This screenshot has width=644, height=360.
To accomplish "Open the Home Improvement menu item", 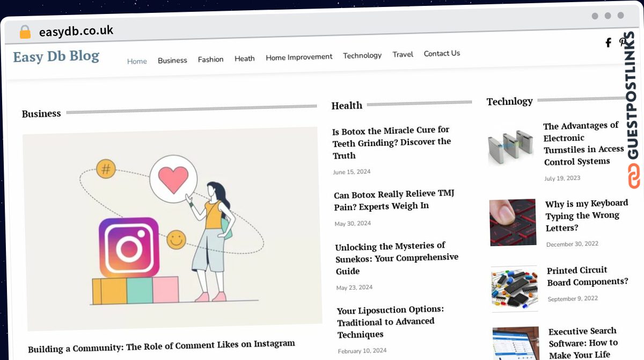I will (299, 56).
